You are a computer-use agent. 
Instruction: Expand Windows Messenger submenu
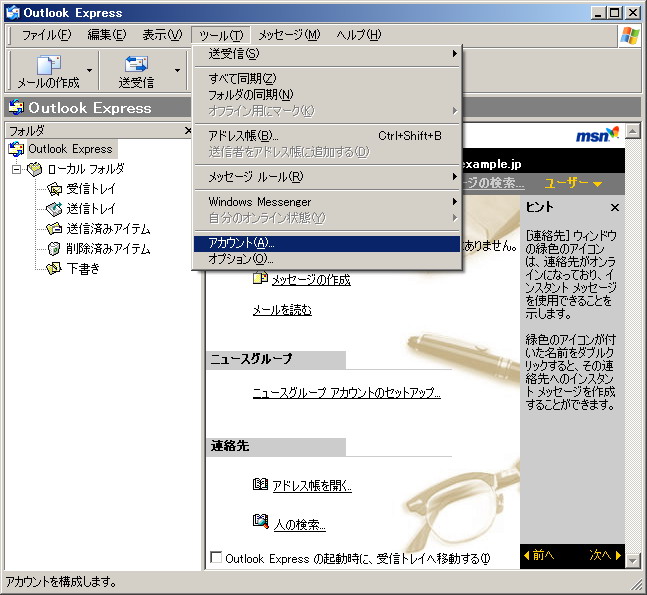pos(327,202)
